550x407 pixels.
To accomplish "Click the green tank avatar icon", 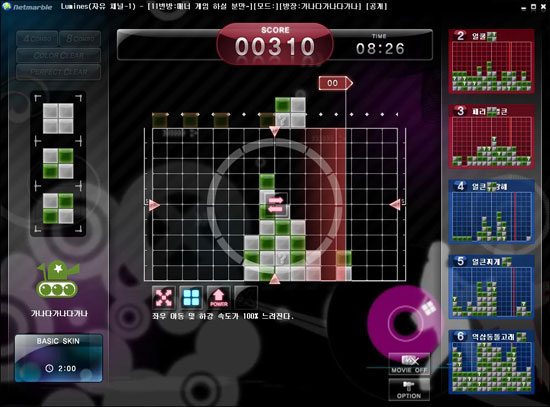I will pos(58,280).
